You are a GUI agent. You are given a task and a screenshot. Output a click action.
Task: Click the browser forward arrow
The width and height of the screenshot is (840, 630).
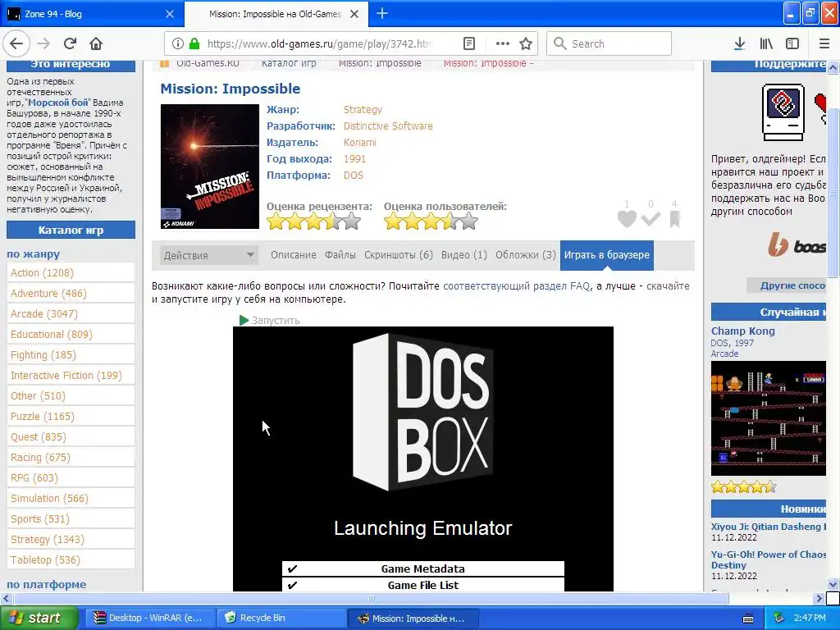coord(44,43)
